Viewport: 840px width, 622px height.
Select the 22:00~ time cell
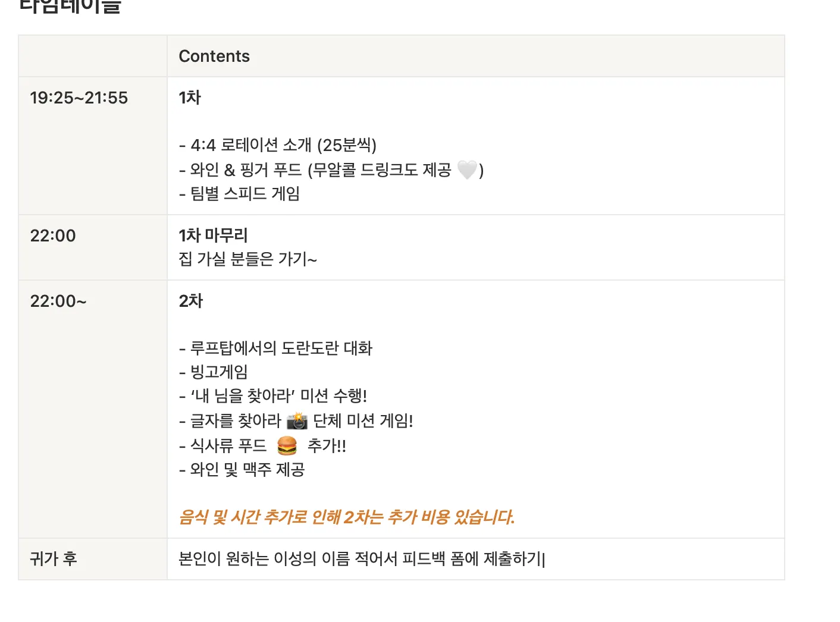(x=58, y=301)
